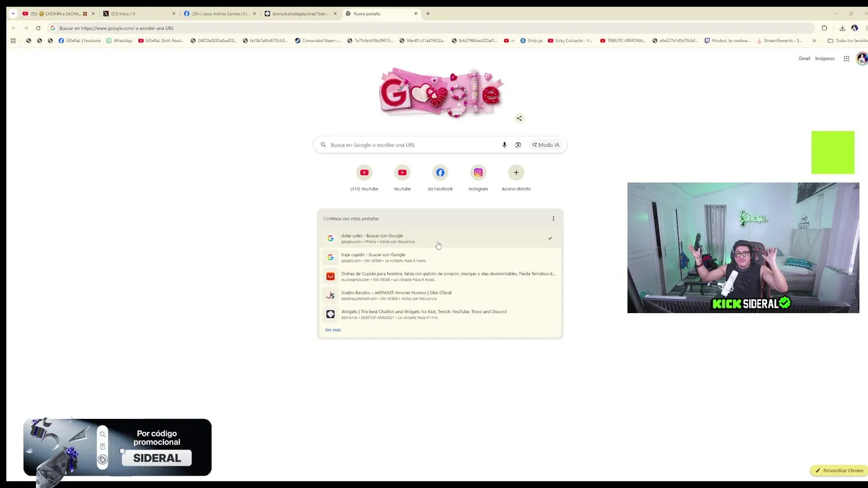Go forward to next page

pyautogui.click(x=26, y=28)
